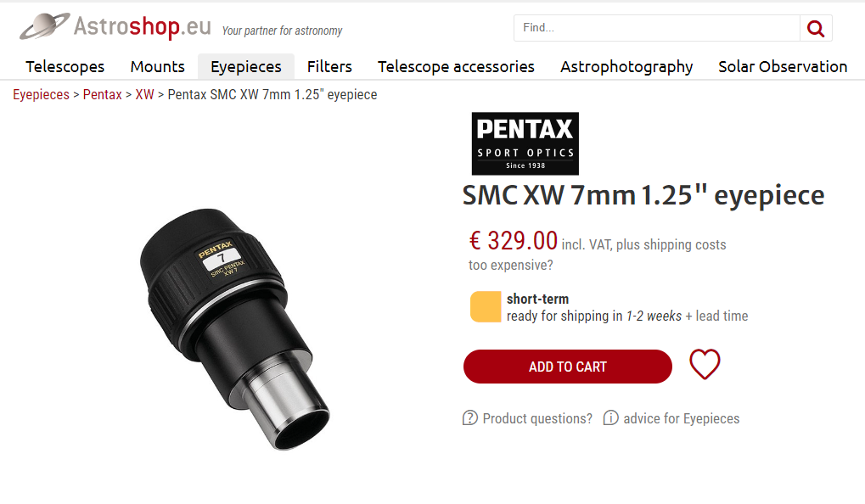Click the 'too expensive?' link
865x504 pixels.
tap(511, 266)
